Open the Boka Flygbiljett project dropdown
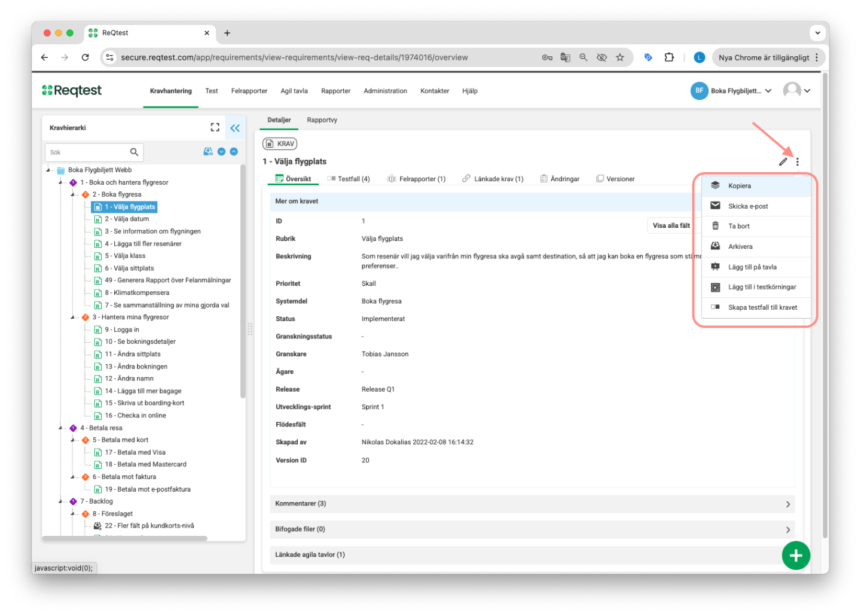Image resolution: width=861 pixels, height=616 pixels. pos(741,91)
